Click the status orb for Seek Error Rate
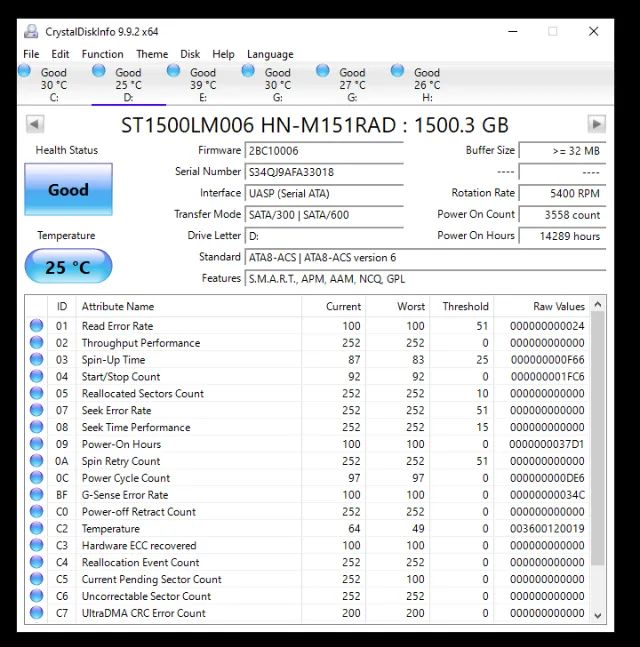Viewport: 640px width, 647px height. 37,410
